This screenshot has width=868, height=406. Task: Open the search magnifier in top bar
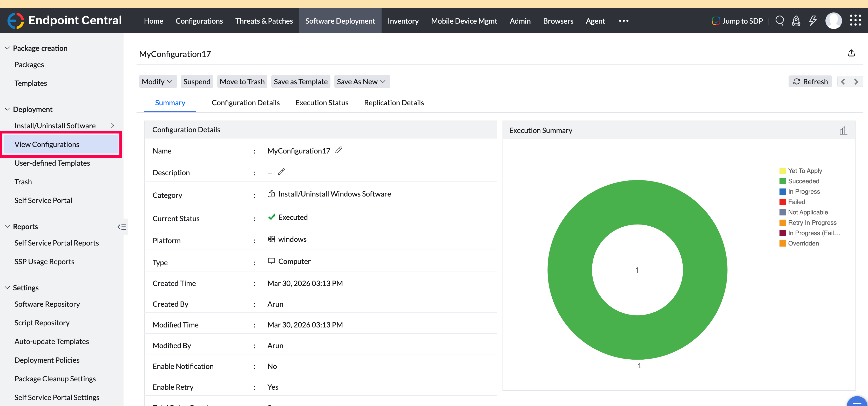(x=779, y=21)
